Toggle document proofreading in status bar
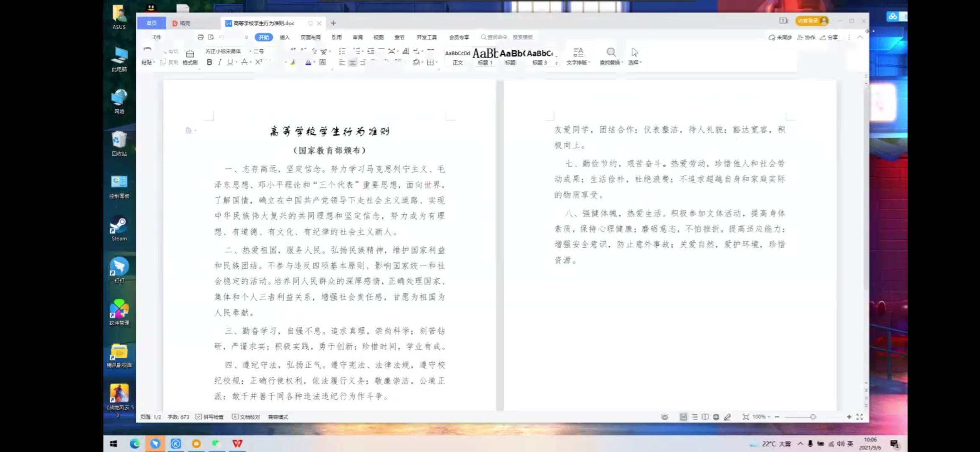This screenshot has height=452, width=980. coord(246,417)
